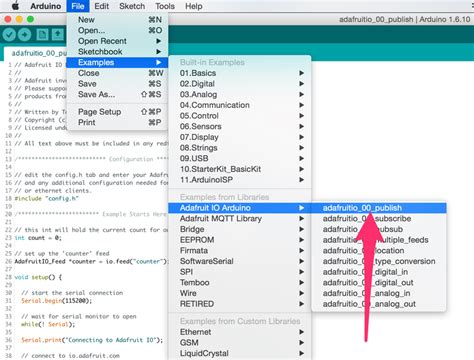Open the Tools menu

pos(165,6)
